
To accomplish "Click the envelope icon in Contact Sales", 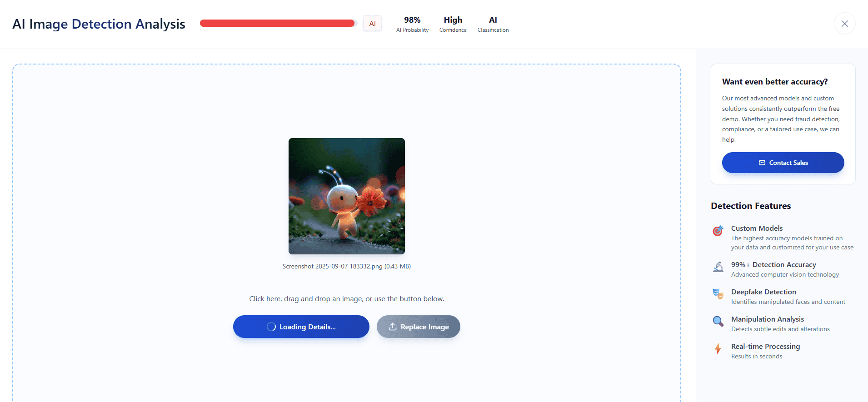I will 762,163.
